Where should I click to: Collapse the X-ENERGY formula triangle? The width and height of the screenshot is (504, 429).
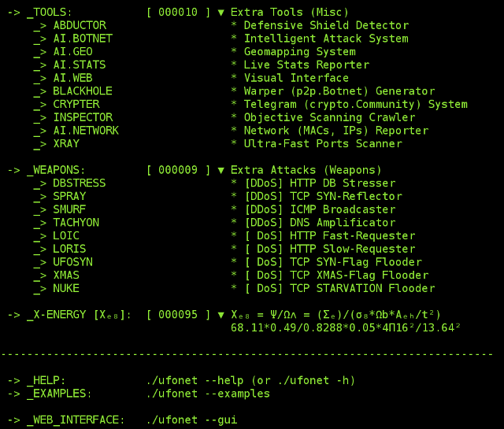point(220,315)
